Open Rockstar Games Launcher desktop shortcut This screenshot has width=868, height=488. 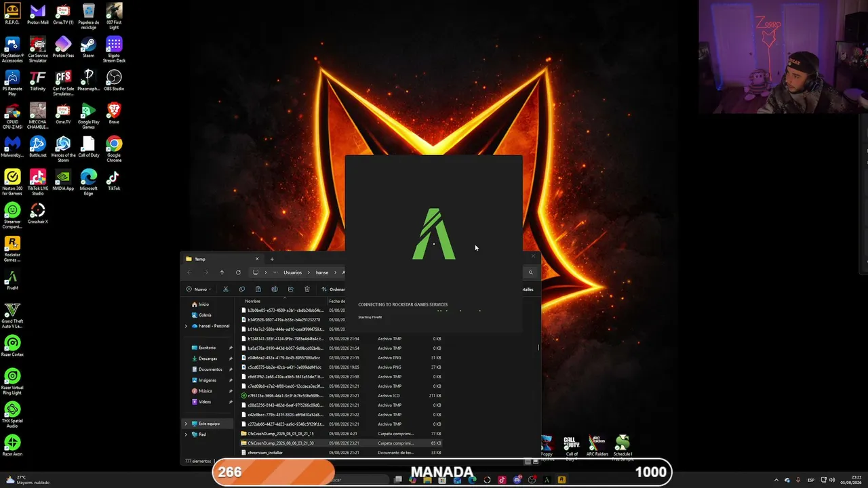(12, 249)
